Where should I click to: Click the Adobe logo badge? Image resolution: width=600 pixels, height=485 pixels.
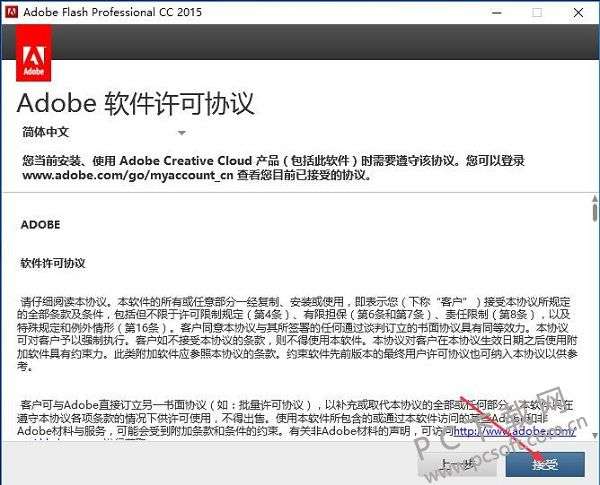point(34,54)
